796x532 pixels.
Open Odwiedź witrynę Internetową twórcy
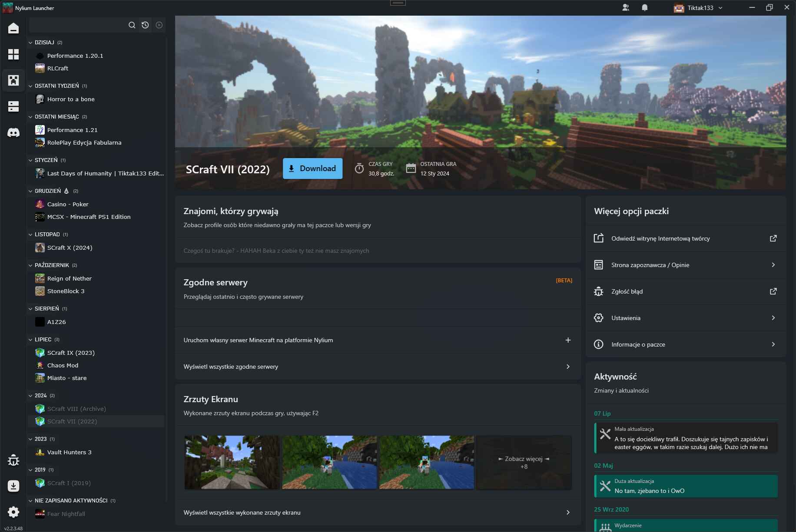[686, 238]
